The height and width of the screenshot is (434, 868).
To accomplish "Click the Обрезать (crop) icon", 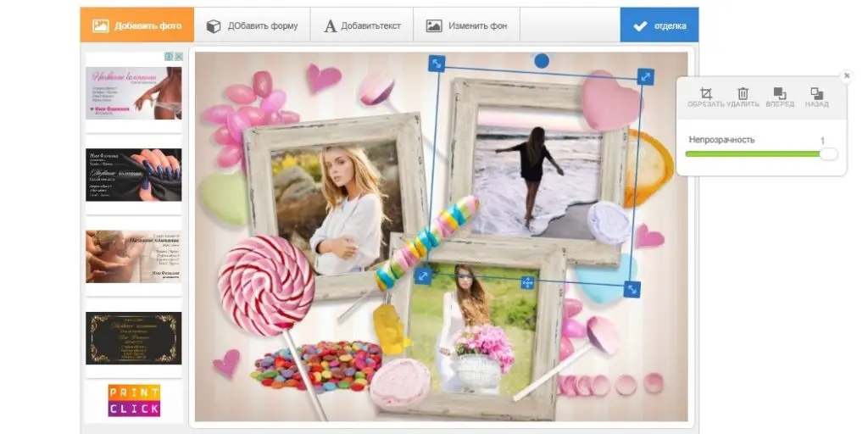I will click(705, 95).
